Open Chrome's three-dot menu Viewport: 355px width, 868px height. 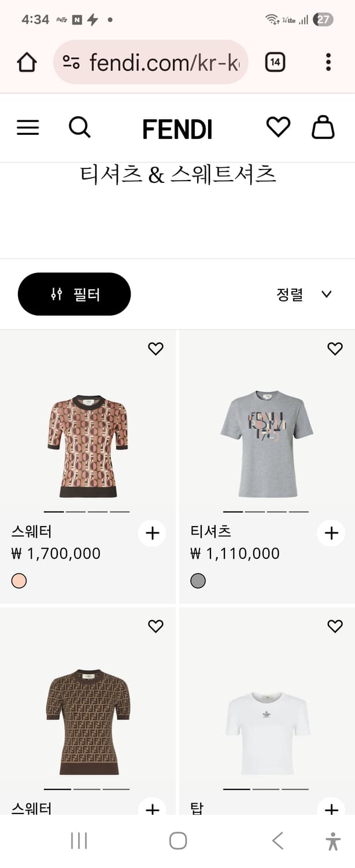click(328, 61)
